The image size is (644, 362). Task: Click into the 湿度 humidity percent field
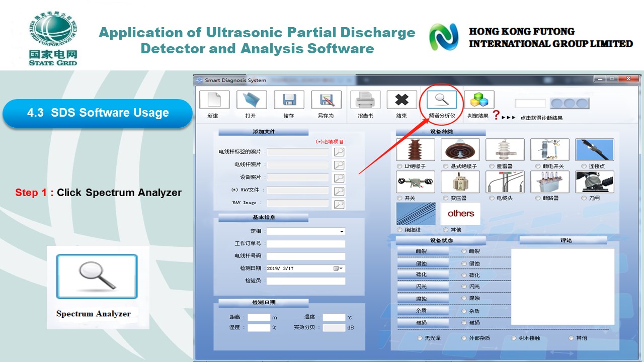(x=259, y=328)
